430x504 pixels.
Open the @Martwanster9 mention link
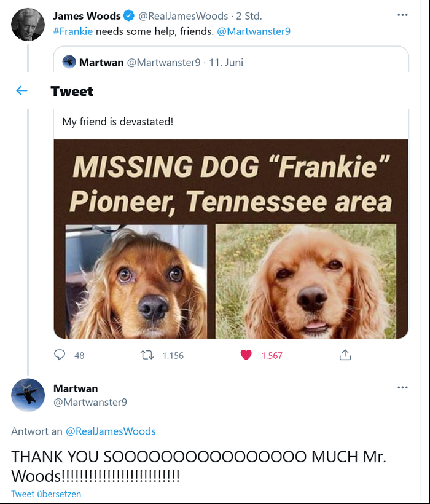[254, 31]
